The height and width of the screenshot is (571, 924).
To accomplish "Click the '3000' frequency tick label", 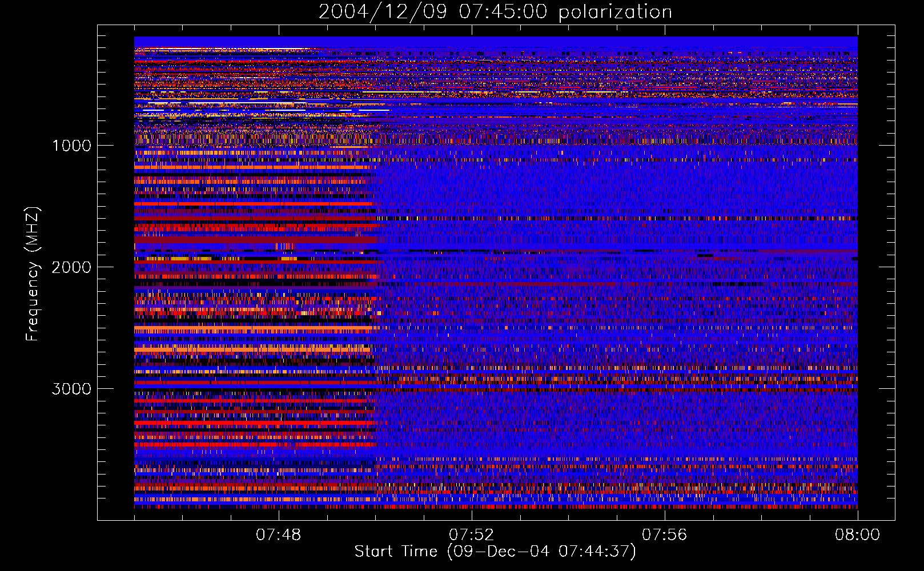I will pos(71,389).
